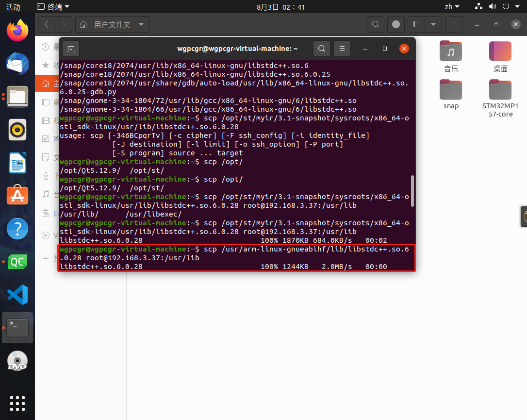Open the Help icon in the dock
Image resolution: width=527 pixels, height=420 pixels.
[17, 228]
